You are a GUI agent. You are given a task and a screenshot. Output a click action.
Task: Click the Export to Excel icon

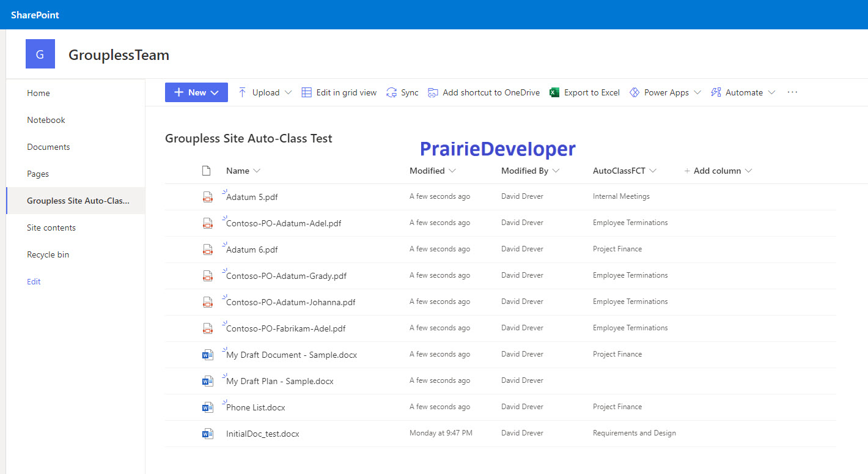tap(554, 92)
